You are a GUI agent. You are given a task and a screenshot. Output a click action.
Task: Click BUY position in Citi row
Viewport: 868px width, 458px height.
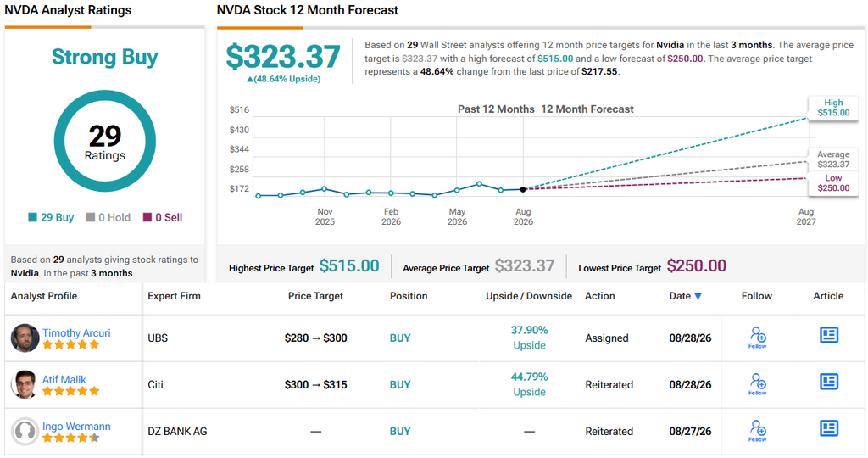coord(400,384)
